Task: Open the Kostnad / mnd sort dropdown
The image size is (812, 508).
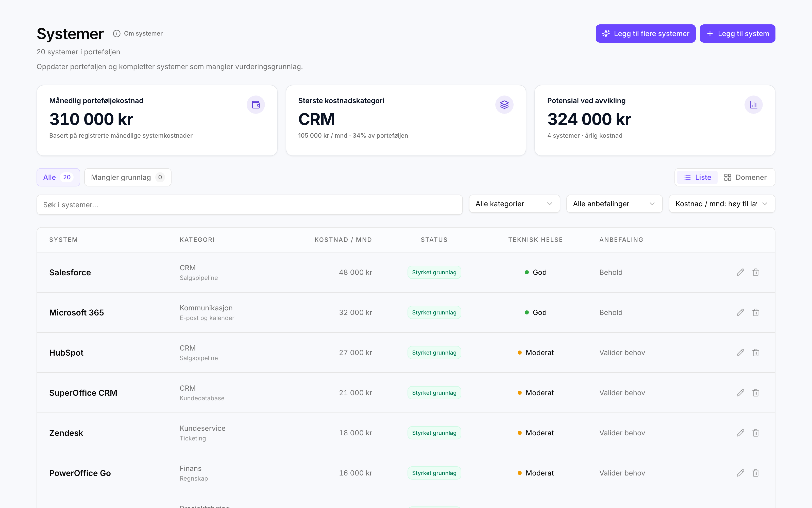Action: click(722, 204)
